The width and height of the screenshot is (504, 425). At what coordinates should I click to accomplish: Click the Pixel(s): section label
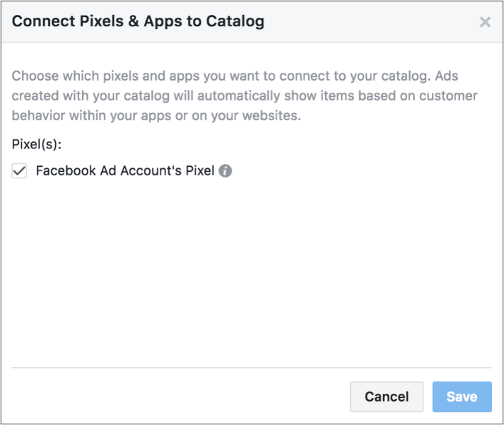(x=36, y=144)
